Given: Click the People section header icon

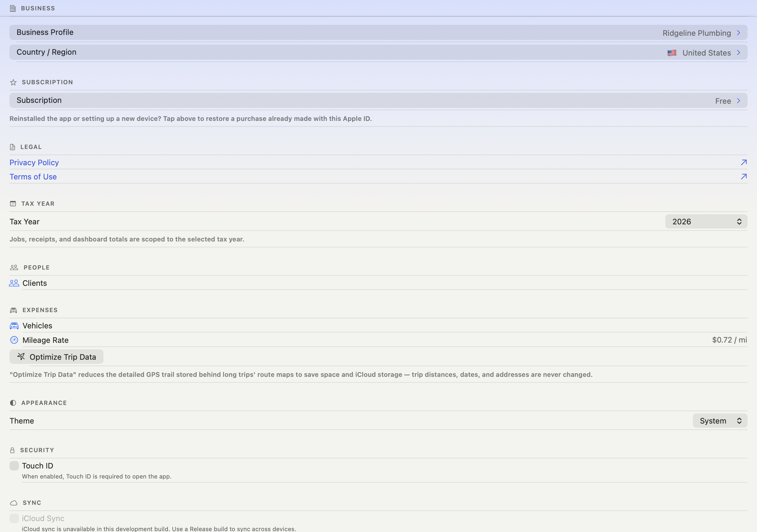Looking at the screenshot, I should coord(14,267).
